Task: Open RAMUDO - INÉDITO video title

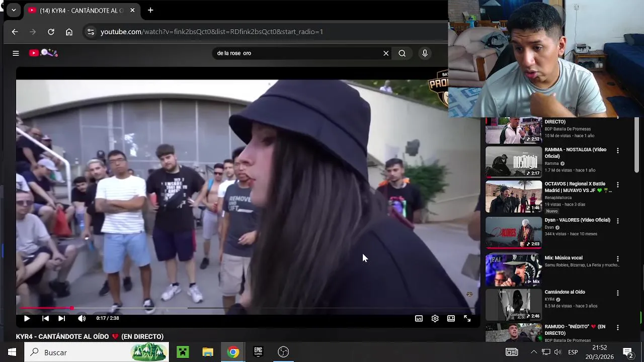Action: [575, 330]
